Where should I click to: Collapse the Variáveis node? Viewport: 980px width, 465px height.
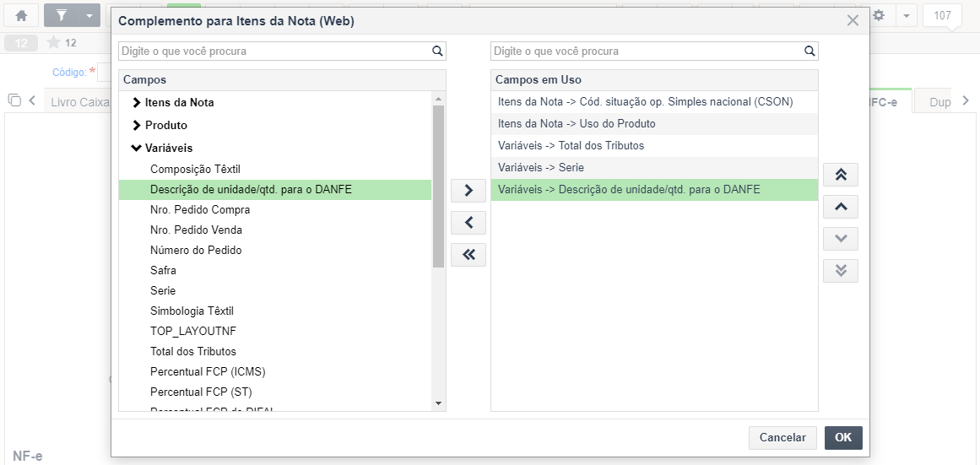pyautogui.click(x=136, y=149)
